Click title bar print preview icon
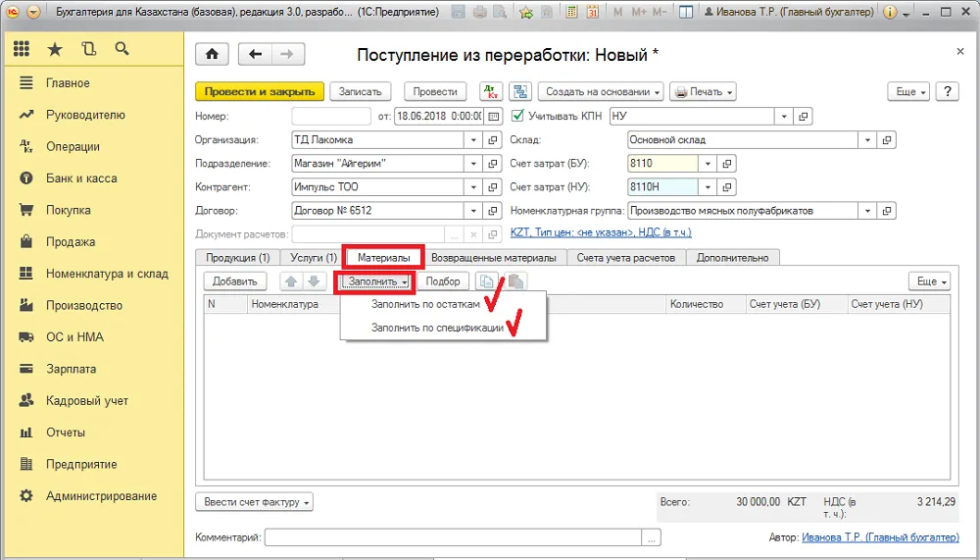Image resolution: width=980 pixels, height=560 pixels. pyautogui.click(x=500, y=11)
